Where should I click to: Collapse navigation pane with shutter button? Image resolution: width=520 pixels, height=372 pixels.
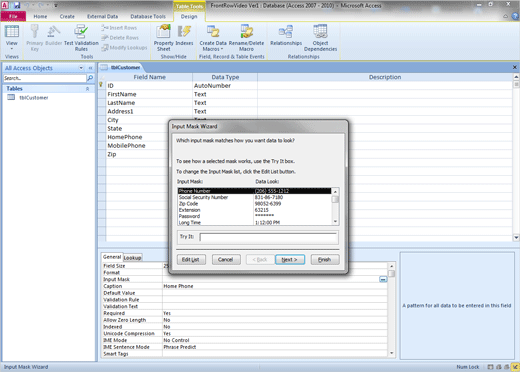(90, 68)
